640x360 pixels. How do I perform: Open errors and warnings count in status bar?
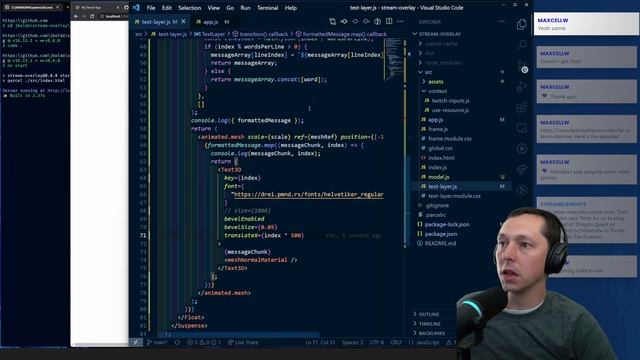coord(204,342)
